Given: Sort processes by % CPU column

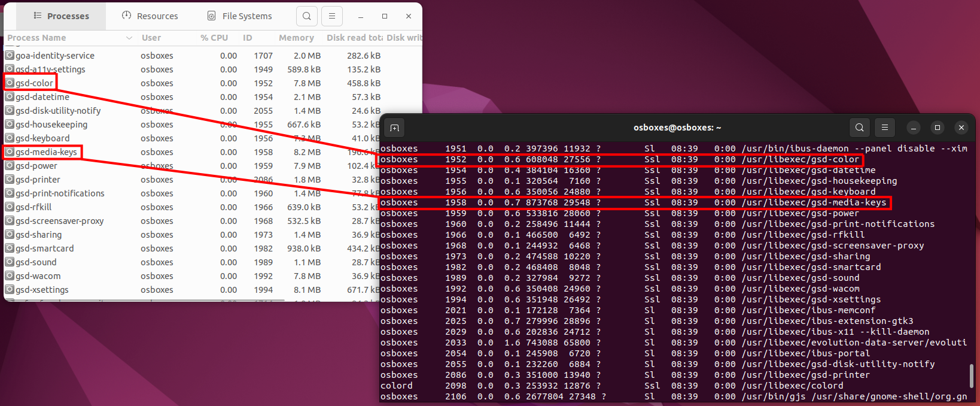Looking at the screenshot, I should pyautogui.click(x=214, y=38).
